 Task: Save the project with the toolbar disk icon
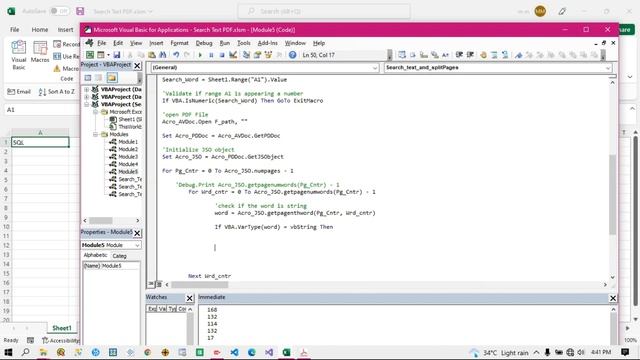[117, 55]
